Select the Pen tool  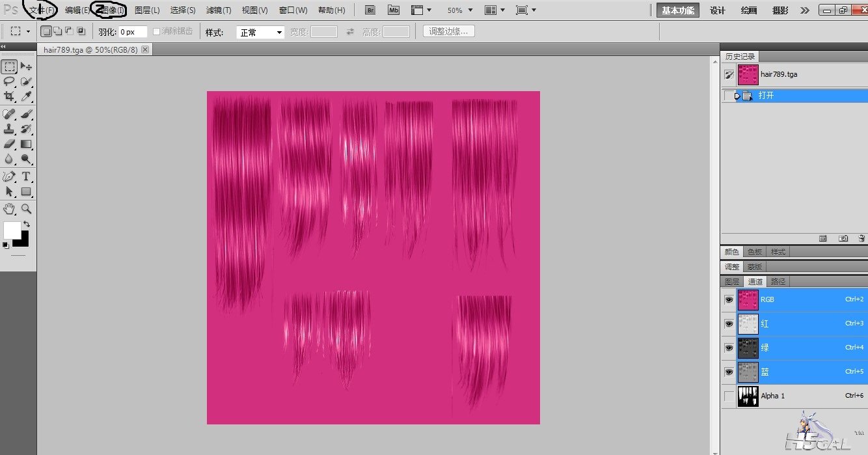tap(9, 176)
